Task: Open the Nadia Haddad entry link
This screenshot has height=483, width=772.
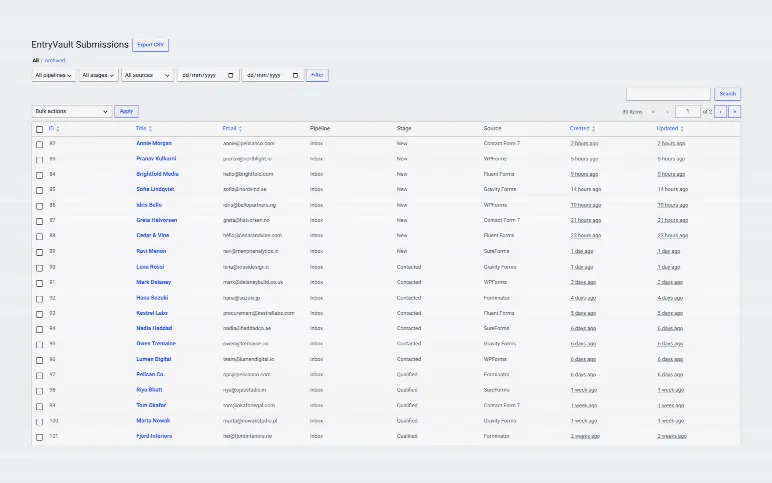Action: (x=154, y=328)
